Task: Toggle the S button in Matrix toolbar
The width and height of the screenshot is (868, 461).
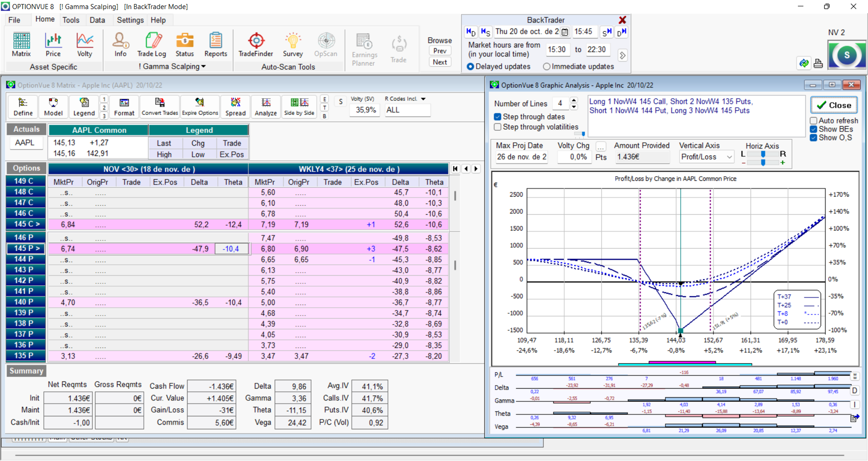Action: tap(341, 101)
